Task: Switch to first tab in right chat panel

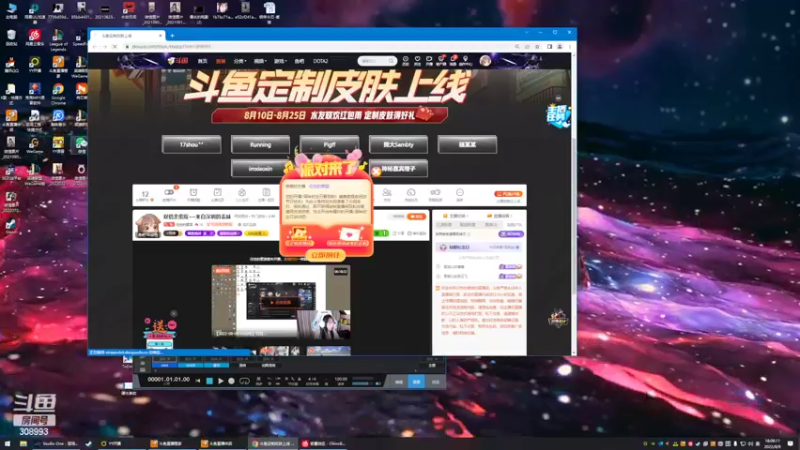Action: [x=444, y=224]
